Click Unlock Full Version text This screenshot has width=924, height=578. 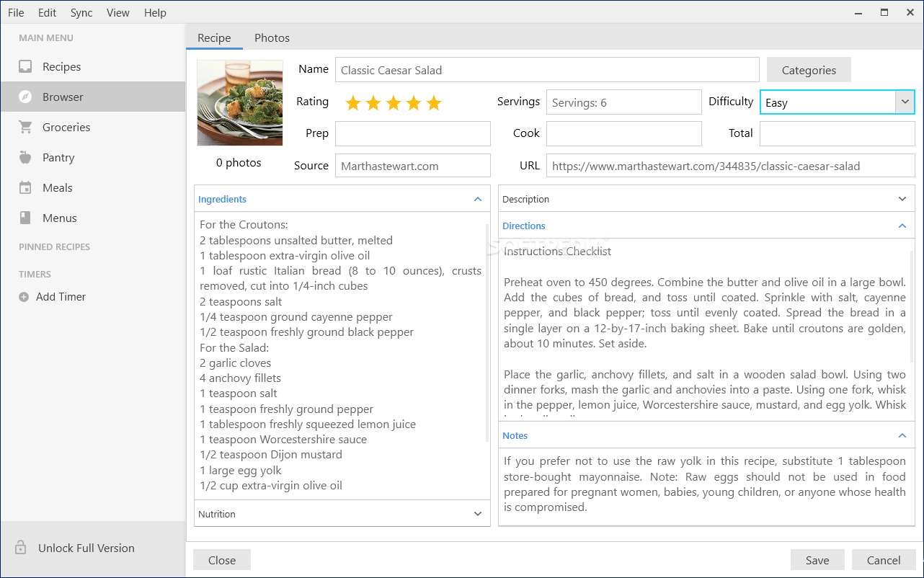click(x=86, y=548)
